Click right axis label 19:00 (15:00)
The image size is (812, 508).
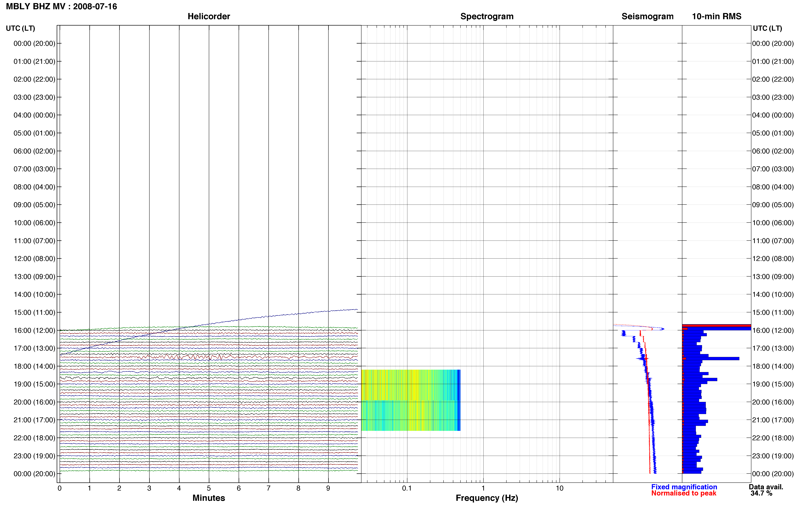773,384
